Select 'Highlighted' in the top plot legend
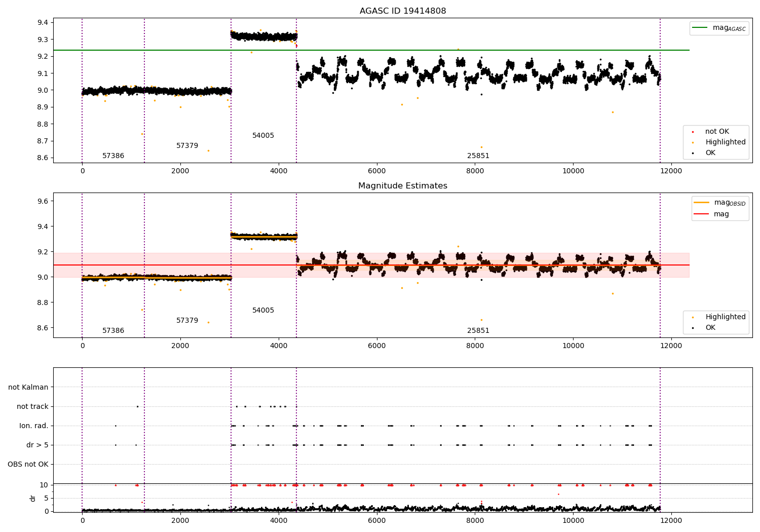The image size is (760, 532). click(726, 142)
